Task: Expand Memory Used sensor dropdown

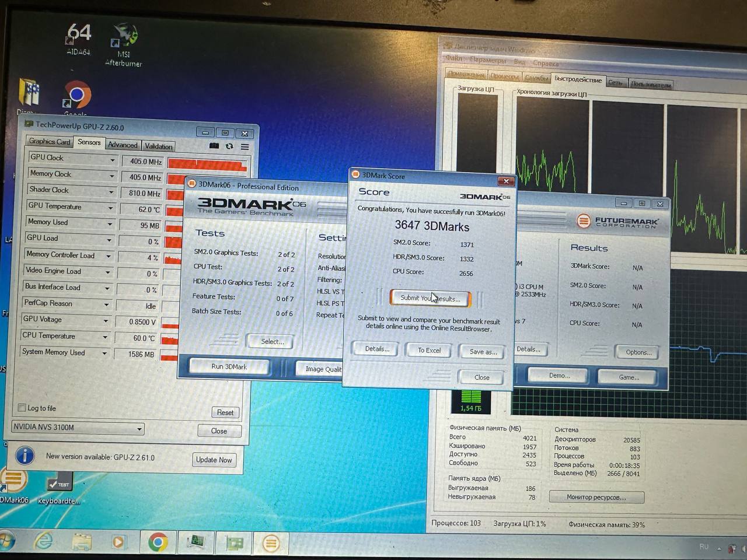Action: (110, 223)
